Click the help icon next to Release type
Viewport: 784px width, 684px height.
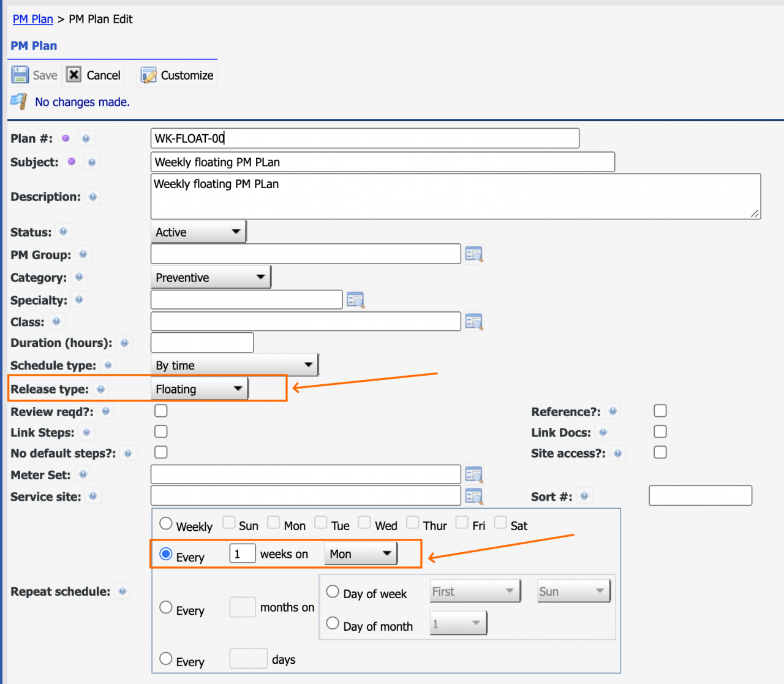[101, 389]
